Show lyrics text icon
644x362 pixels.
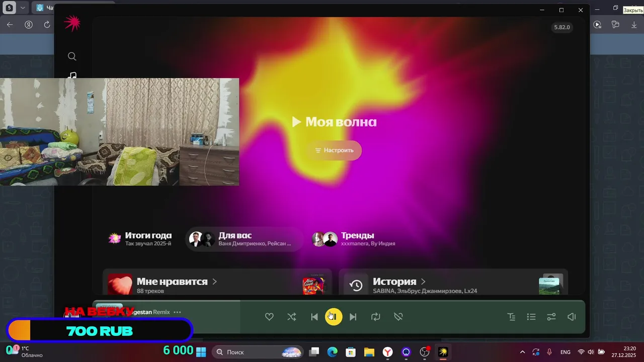coord(511,317)
